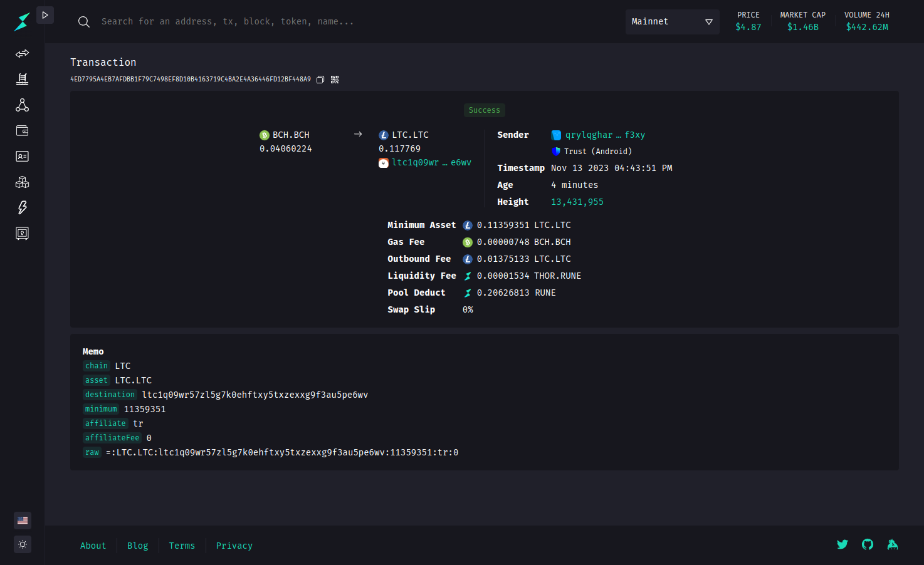Click the memo 'asset' tag
The width and height of the screenshot is (924, 565).
97,380
